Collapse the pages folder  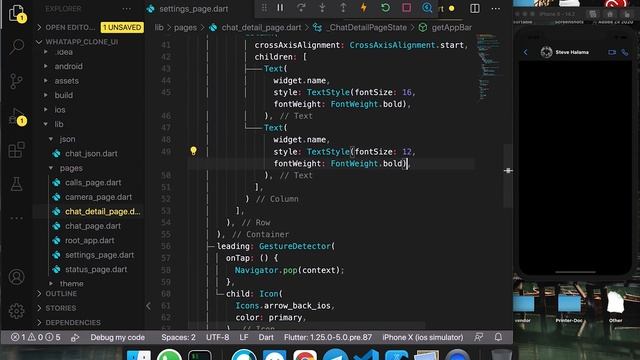(x=71, y=168)
